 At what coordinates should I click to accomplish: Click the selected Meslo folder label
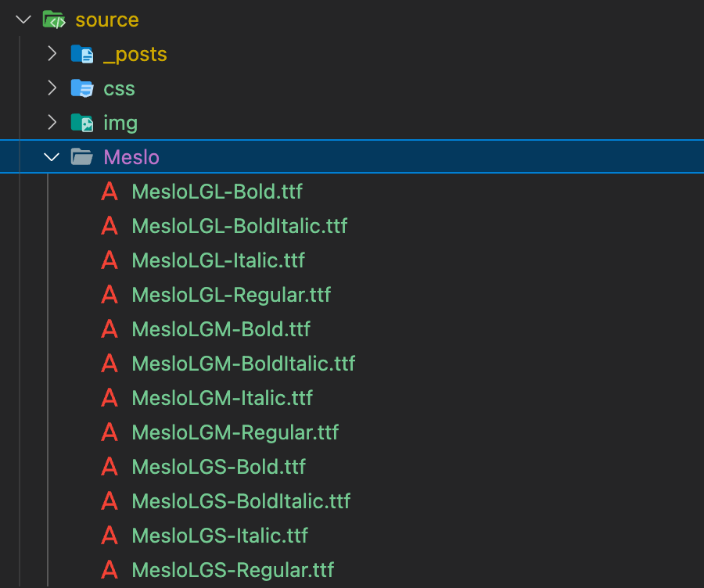131,156
